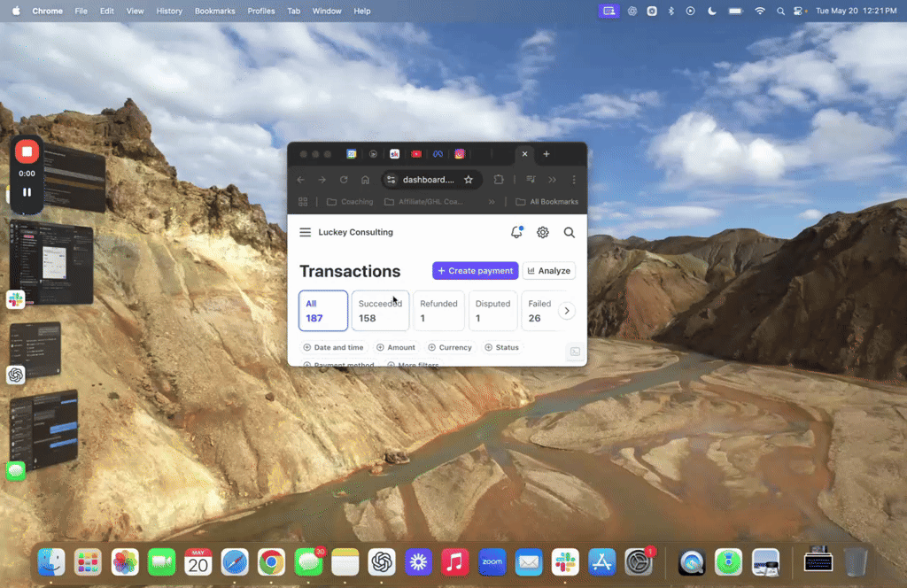The height and width of the screenshot is (588, 907).
Task: Show more status tabs with the right chevron
Action: tap(567, 311)
